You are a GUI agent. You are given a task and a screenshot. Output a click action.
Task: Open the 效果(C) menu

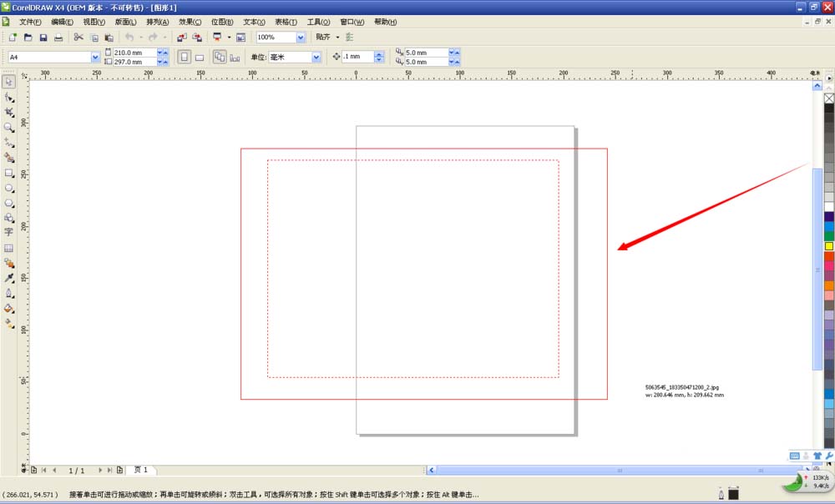190,22
